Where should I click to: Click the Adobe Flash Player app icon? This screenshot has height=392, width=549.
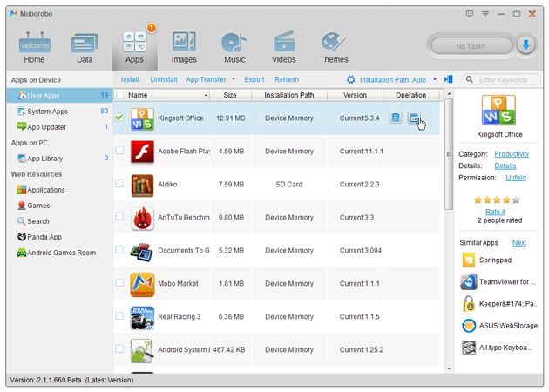click(142, 152)
